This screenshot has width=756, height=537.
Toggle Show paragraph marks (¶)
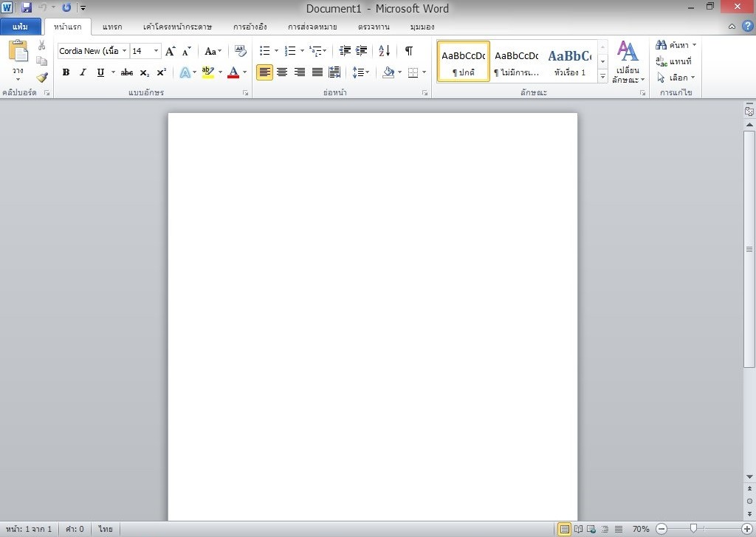click(x=409, y=51)
